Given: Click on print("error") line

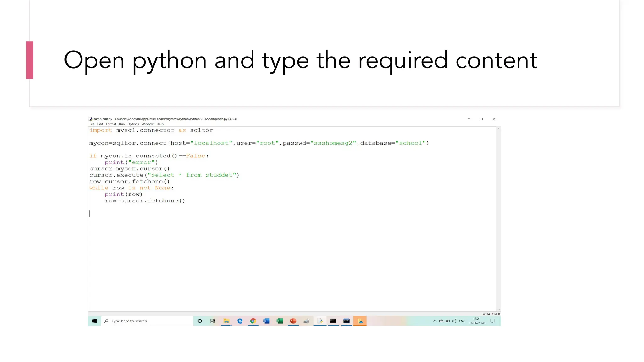Looking at the screenshot, I should click(x=131, y=162).
